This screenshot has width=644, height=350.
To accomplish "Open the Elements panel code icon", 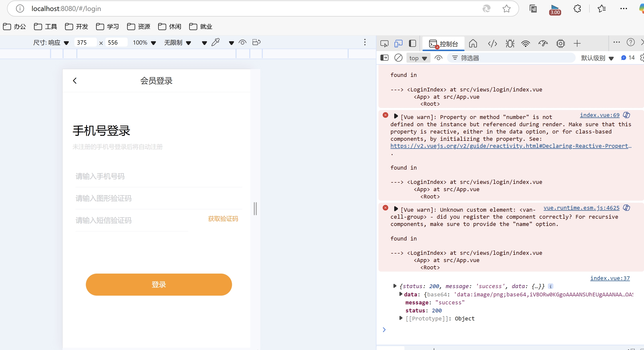I will pyautogui.click(x=492, y=44).
